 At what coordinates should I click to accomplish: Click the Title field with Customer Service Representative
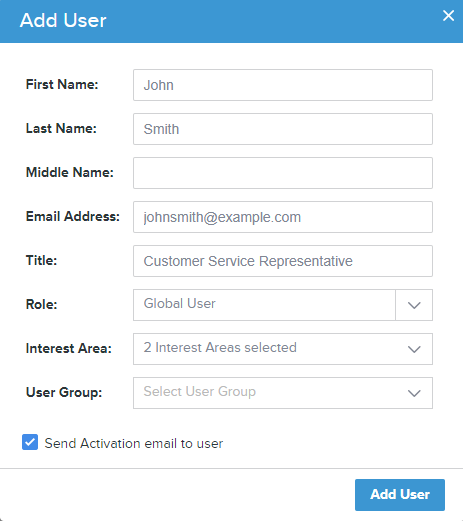click(x=283, y=261)
